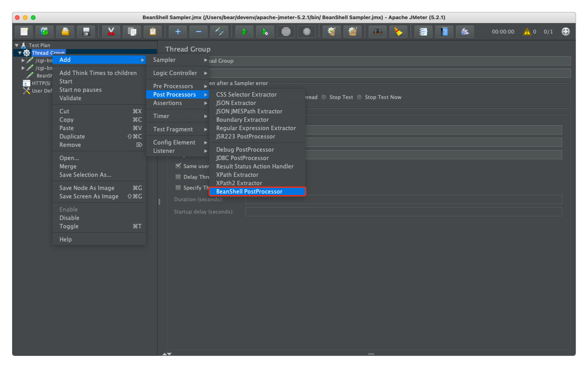
Task: Select Disable in the context menu
Action: coord(99,218)
